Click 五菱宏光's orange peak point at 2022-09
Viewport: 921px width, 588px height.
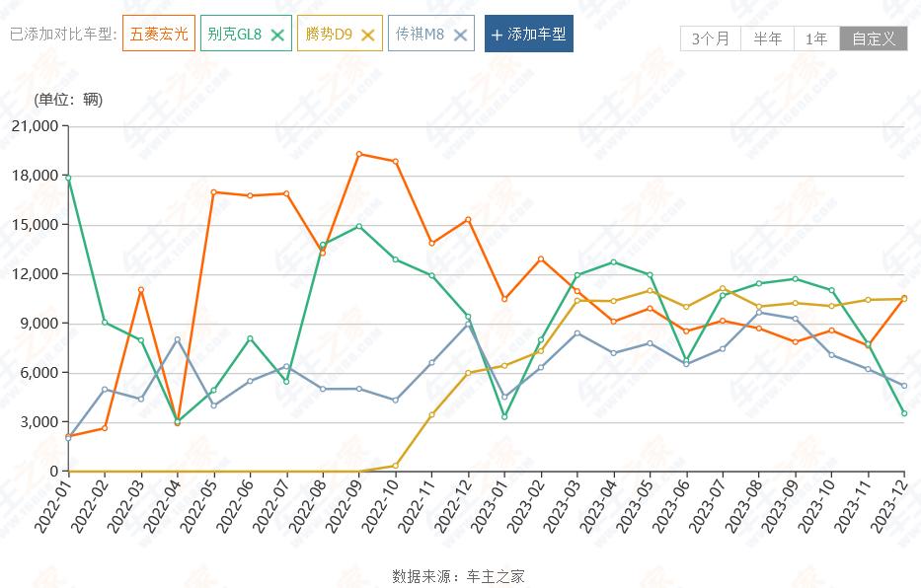359,154
